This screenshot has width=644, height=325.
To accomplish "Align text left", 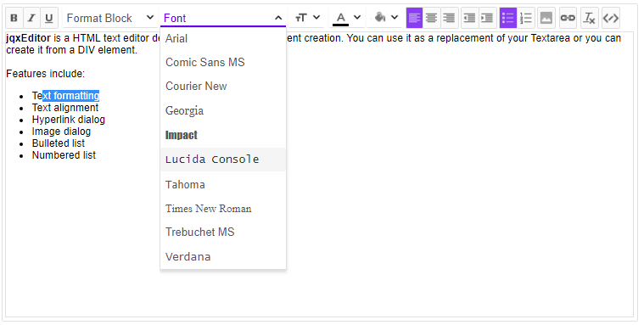I will tap(414, 18).
